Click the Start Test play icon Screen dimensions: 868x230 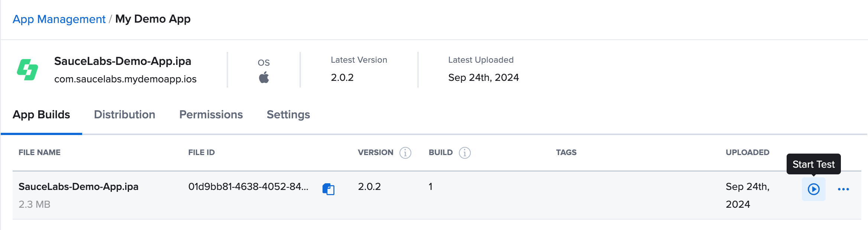[x=813, y=189]
